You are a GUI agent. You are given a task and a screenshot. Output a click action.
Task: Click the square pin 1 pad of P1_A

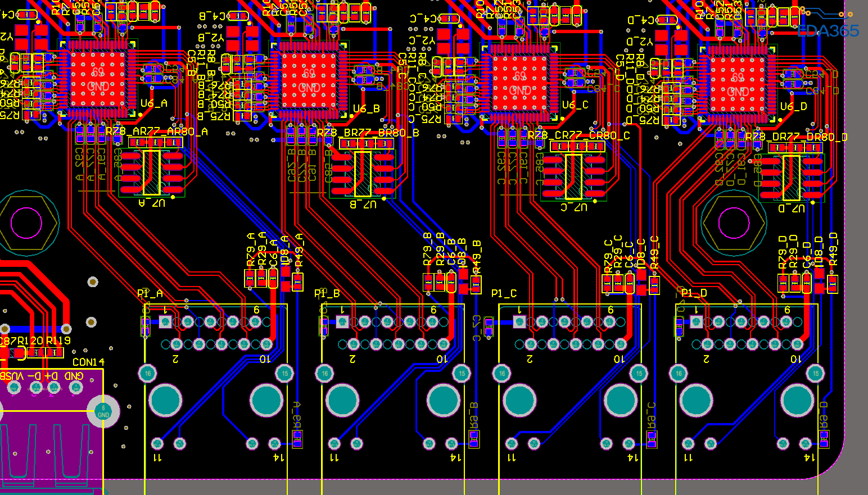pos(165,322)
